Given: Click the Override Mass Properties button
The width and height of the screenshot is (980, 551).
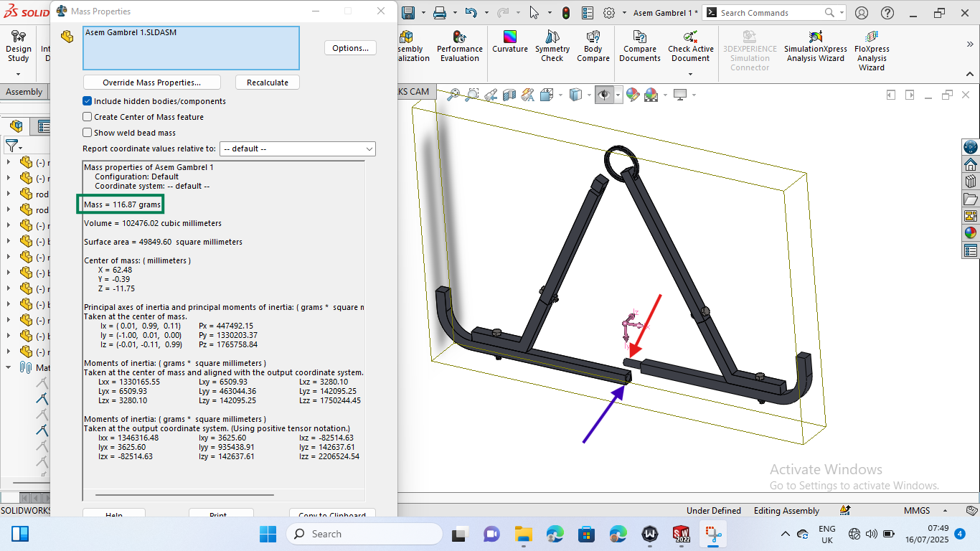Looking at the screenshot, I should coord(151,83).
